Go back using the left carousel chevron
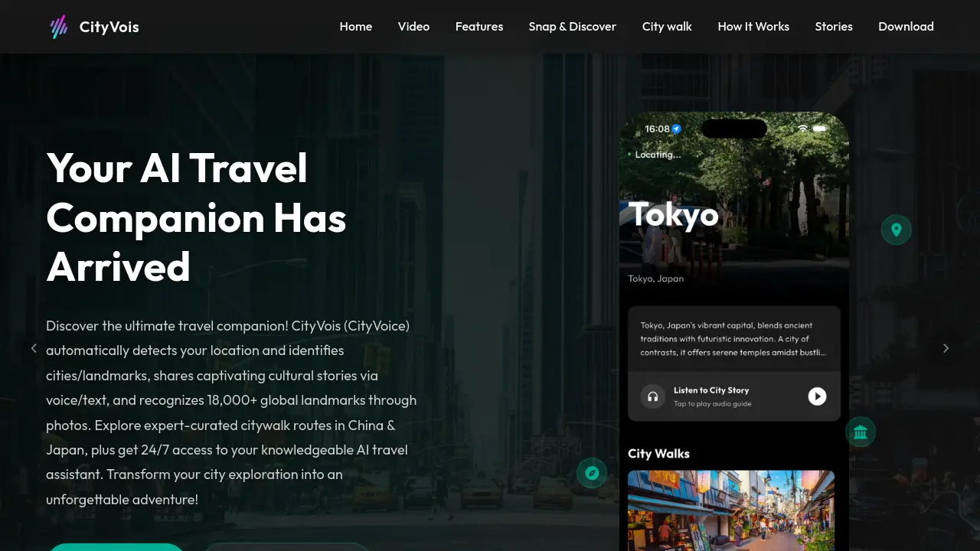Image resolution: width=980 pixels, height=551 pixels. (x=34, y=348)
